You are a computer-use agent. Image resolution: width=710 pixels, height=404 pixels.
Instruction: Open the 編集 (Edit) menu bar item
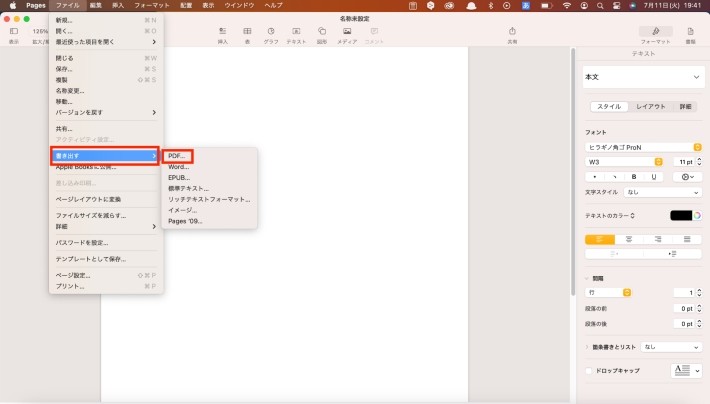click(96, 5)
